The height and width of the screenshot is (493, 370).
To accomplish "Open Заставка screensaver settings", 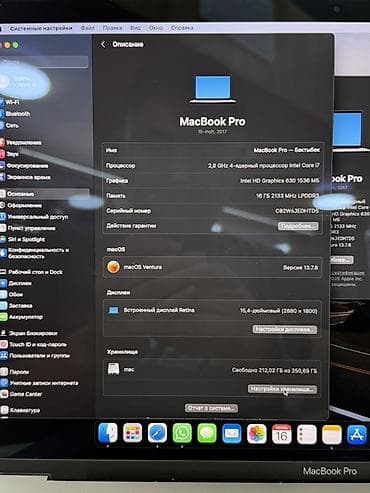I will (x=17, y=306).
